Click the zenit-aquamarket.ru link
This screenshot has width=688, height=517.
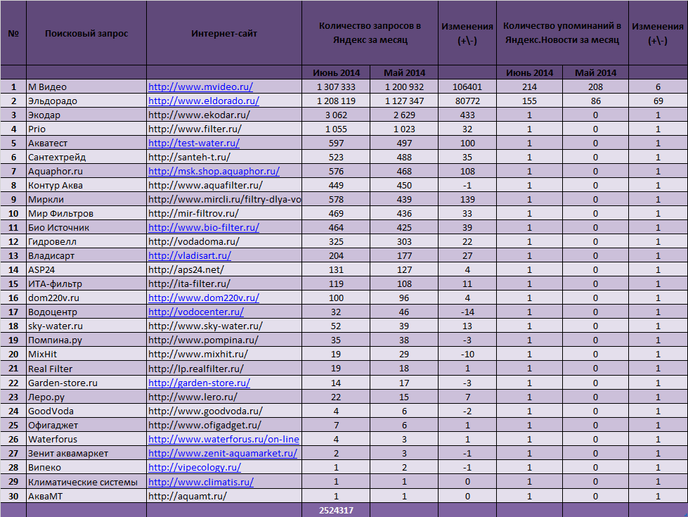(x=223, y=453)
